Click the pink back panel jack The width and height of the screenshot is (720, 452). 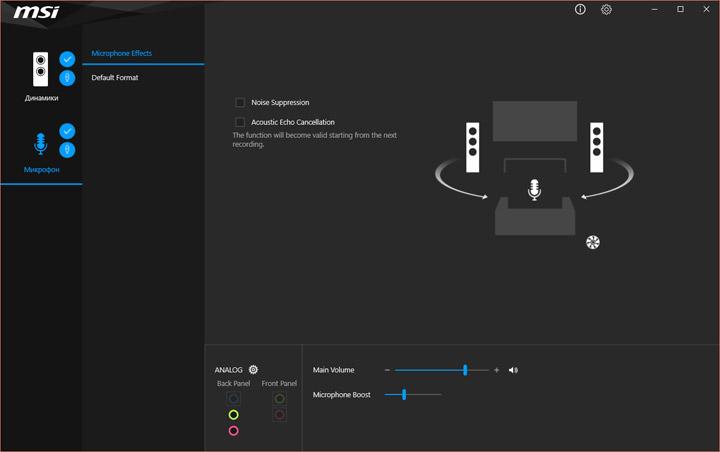pos(233,431)
